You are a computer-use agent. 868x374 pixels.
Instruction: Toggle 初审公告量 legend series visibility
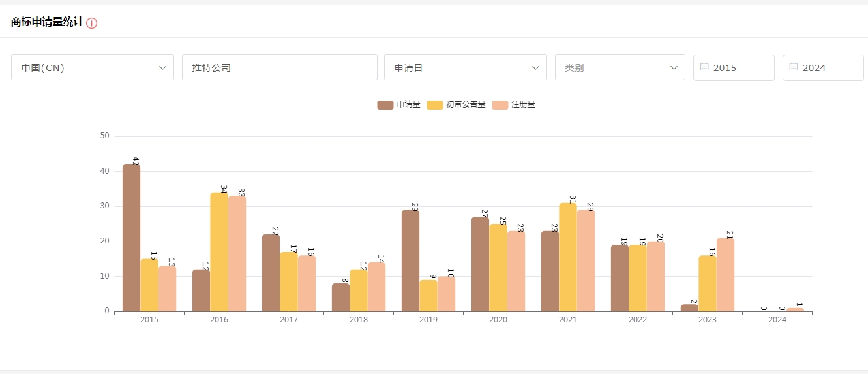456,105
